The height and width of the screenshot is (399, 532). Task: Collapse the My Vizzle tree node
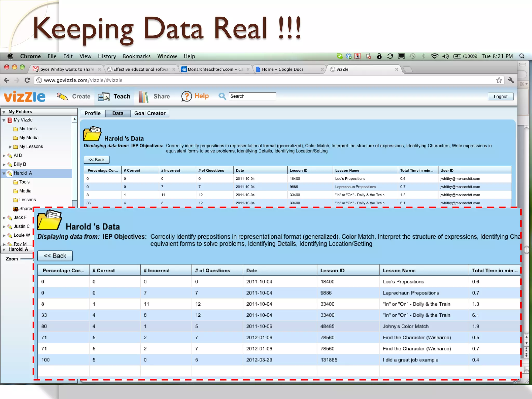[x=4, y=120]
